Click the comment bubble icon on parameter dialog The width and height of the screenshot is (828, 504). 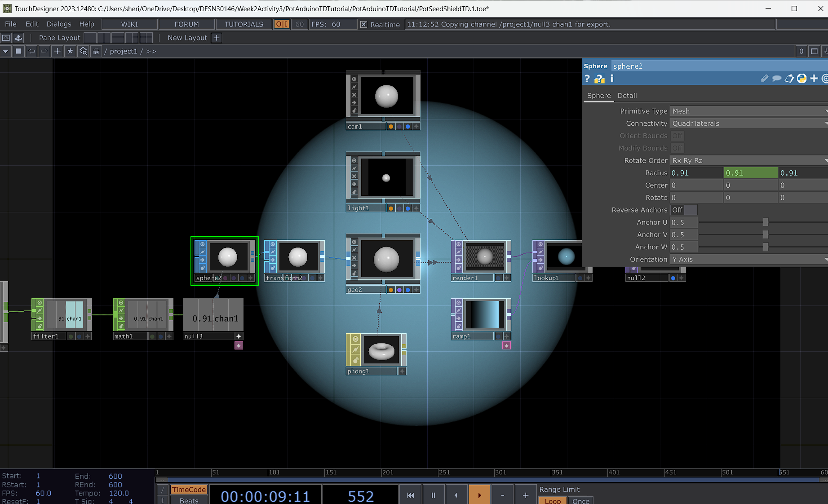coord(776,78)
